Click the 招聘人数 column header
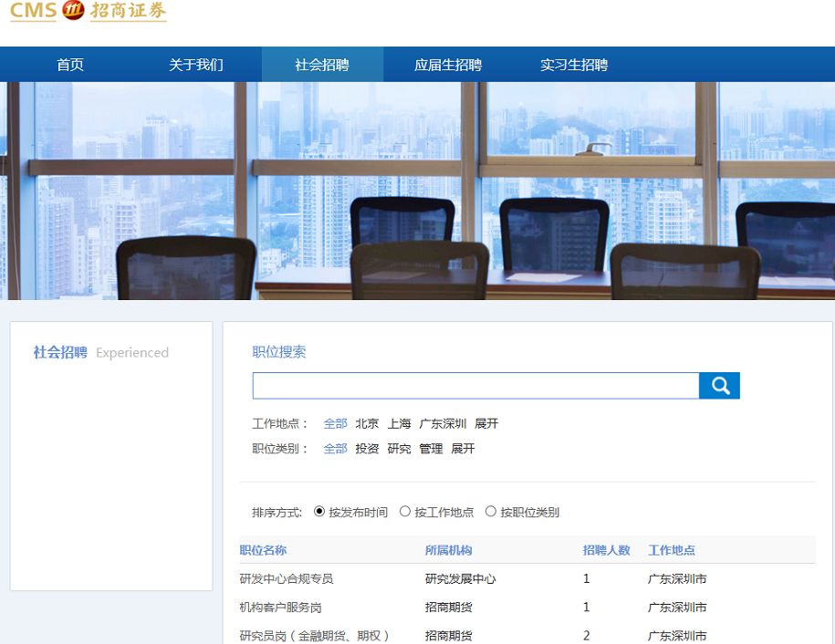Viewport: 835px width, 644px height. 606,550
